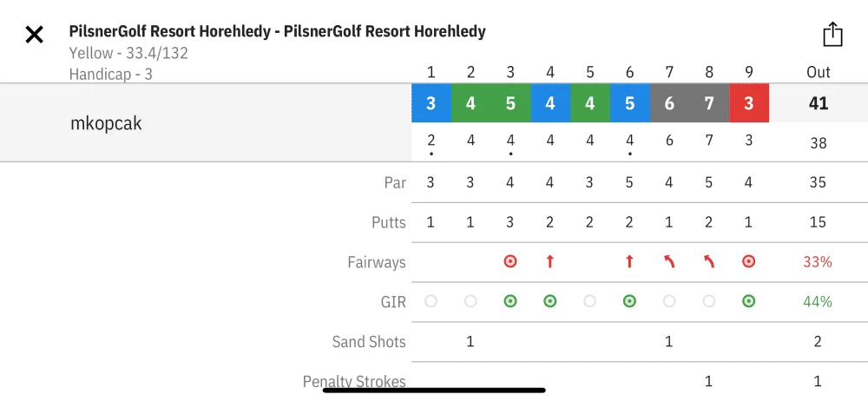Click the missed-left fairway arrow on hole 8
This screenshot has height=401, width=868.
[708, 261]
